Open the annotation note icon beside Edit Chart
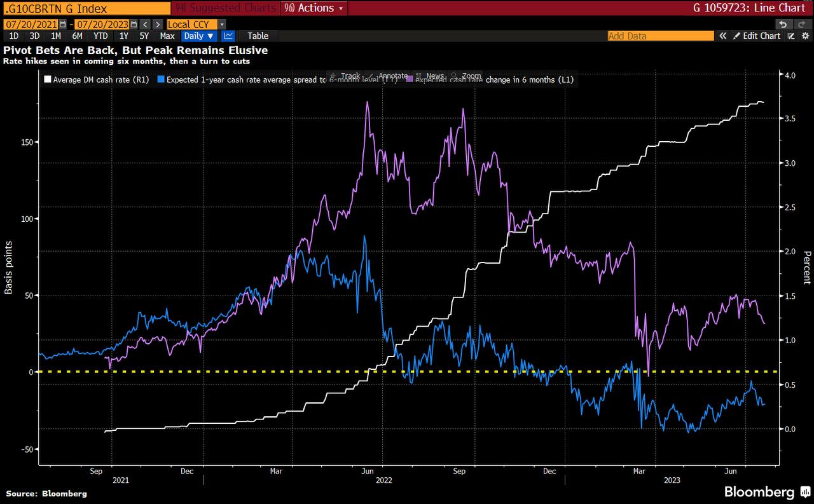 pos(790,36)
